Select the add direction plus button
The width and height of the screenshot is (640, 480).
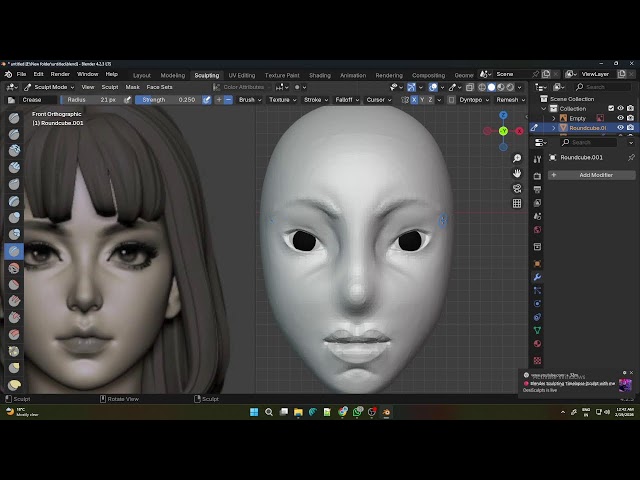[x=219, y=100]
